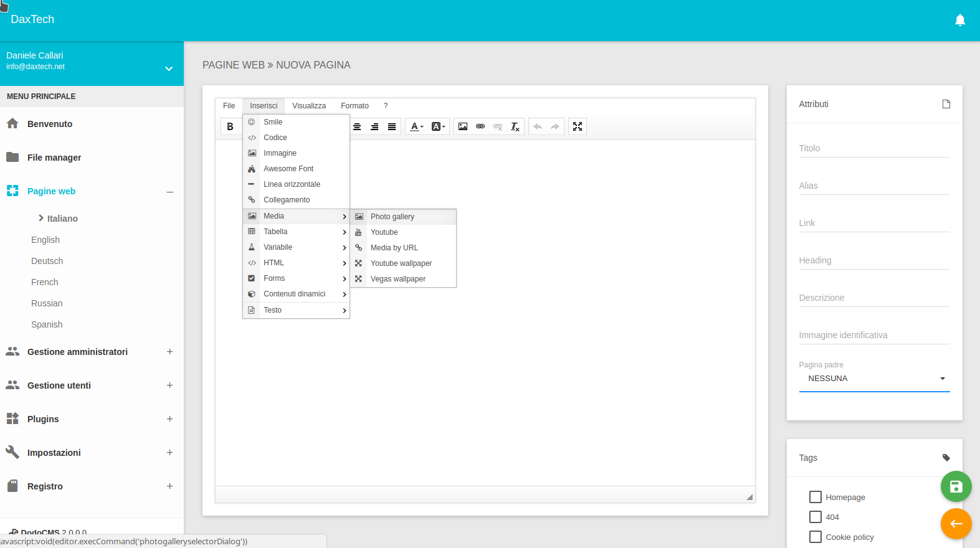Select Photo gallery from Media submenu
The image size is (980, 548).
403,217
